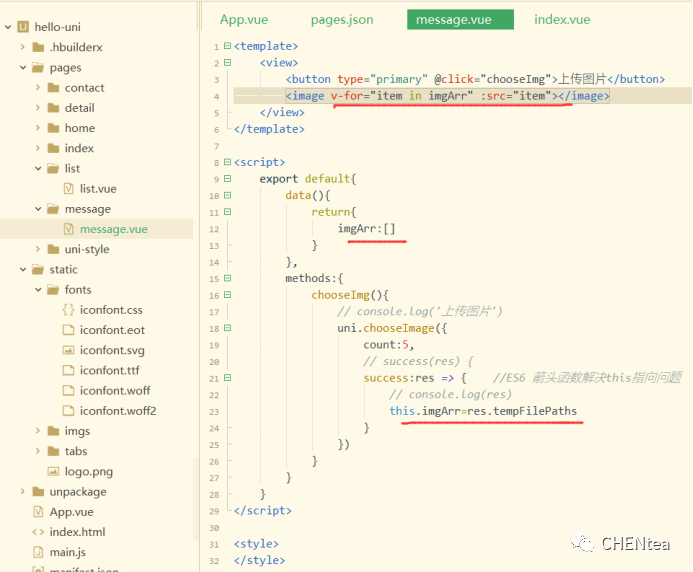Switch to the index.vue tab
The image size is (693, 572).
tap(562, 19)
